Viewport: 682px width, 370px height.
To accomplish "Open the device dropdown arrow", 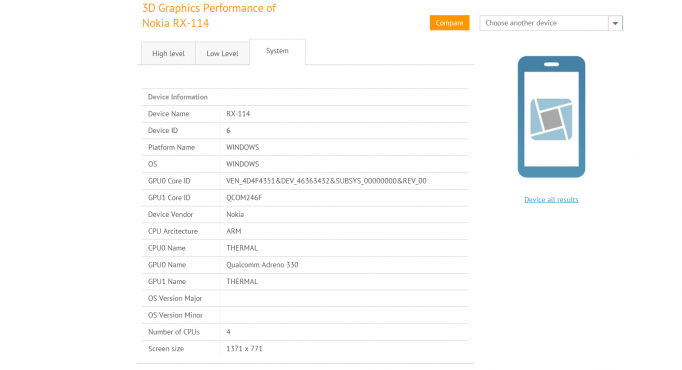I will pyautogui.click(x=615, y=23).
